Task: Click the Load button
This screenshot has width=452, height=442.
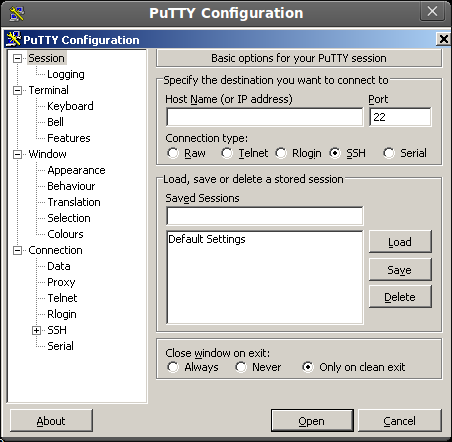Action: 400,242
